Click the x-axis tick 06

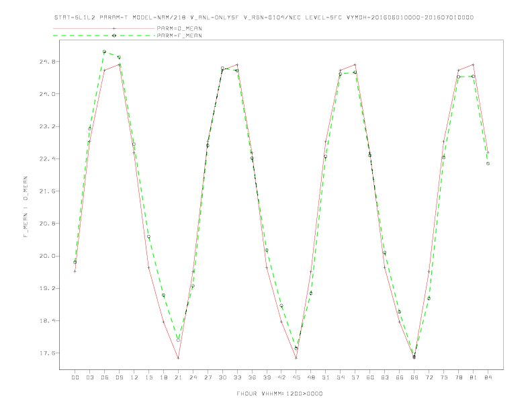105,377
